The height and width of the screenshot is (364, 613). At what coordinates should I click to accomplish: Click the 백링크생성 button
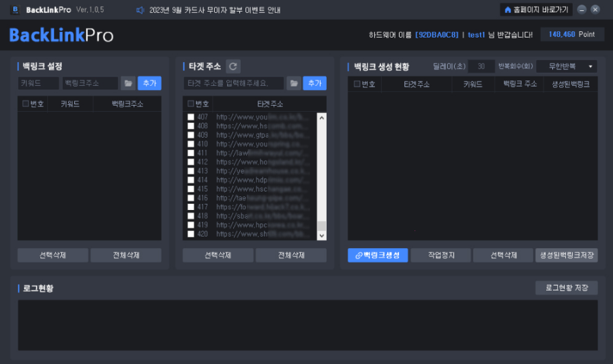(x=378, y=256)
